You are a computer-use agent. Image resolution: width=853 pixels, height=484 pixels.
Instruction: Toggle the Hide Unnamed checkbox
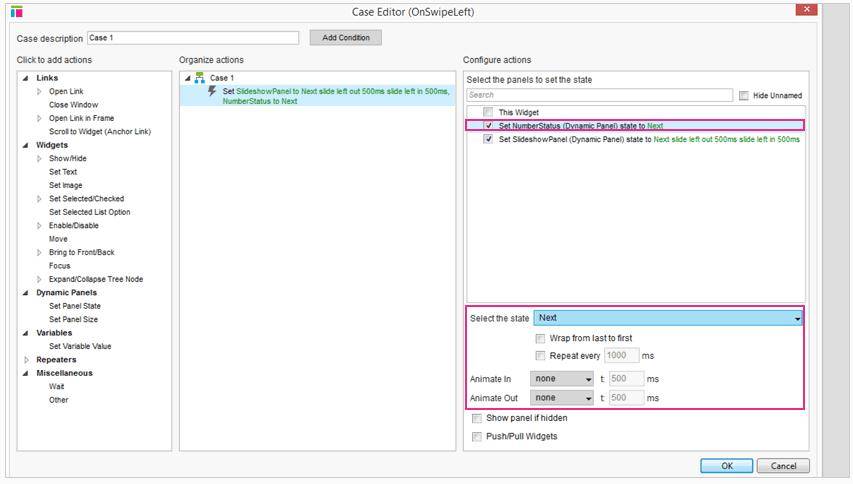[x=743, y=95]
